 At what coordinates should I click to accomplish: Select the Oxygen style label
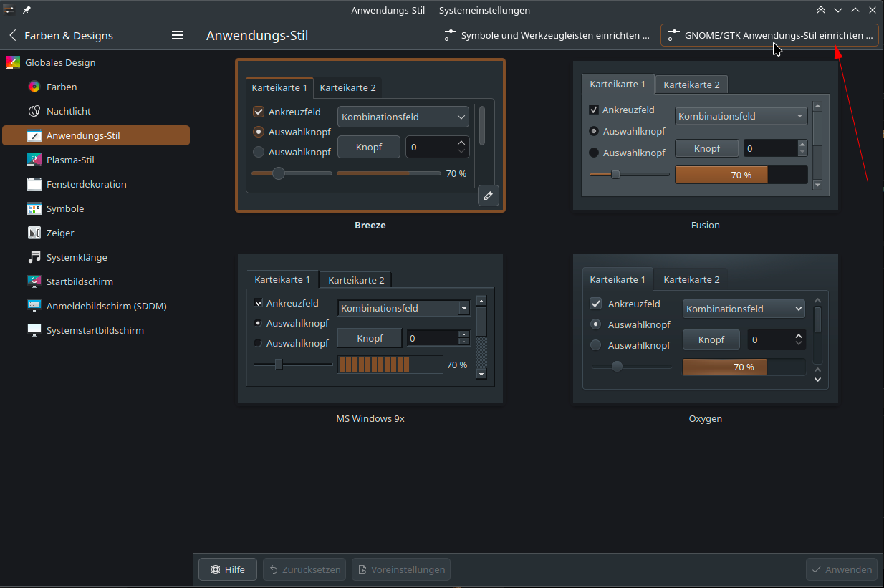click(x=705, y=418)
